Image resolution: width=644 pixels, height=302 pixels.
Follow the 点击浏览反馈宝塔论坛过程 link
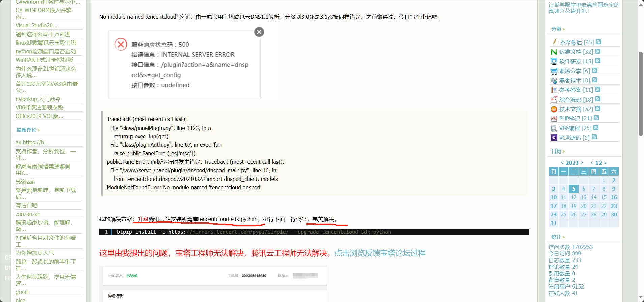point(380,253)
